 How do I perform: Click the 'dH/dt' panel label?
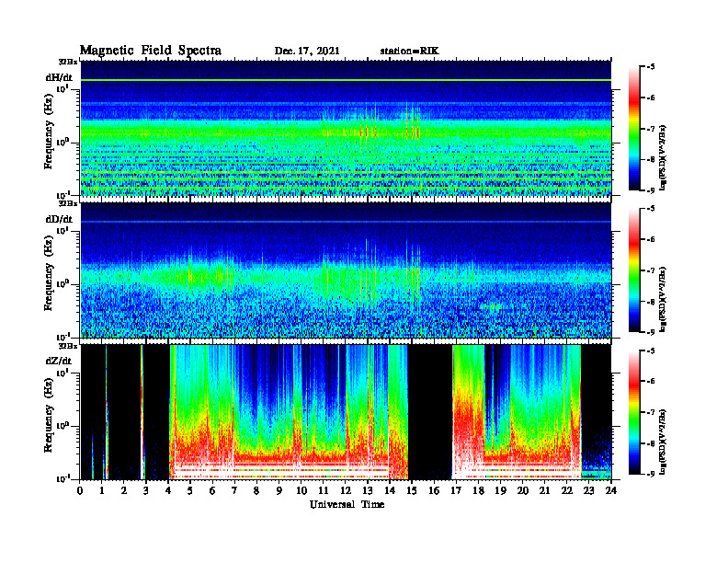[59, 77]
